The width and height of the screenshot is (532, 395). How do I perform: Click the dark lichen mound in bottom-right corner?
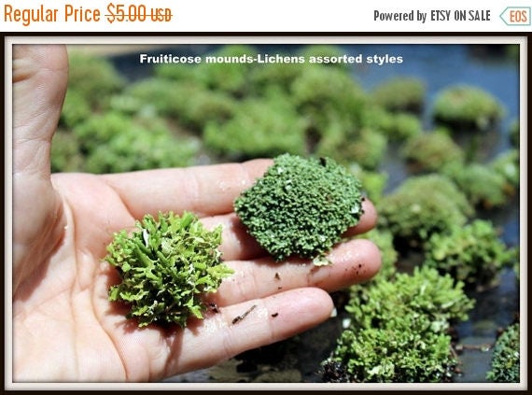pyautogui.click(x=503, y=355)
